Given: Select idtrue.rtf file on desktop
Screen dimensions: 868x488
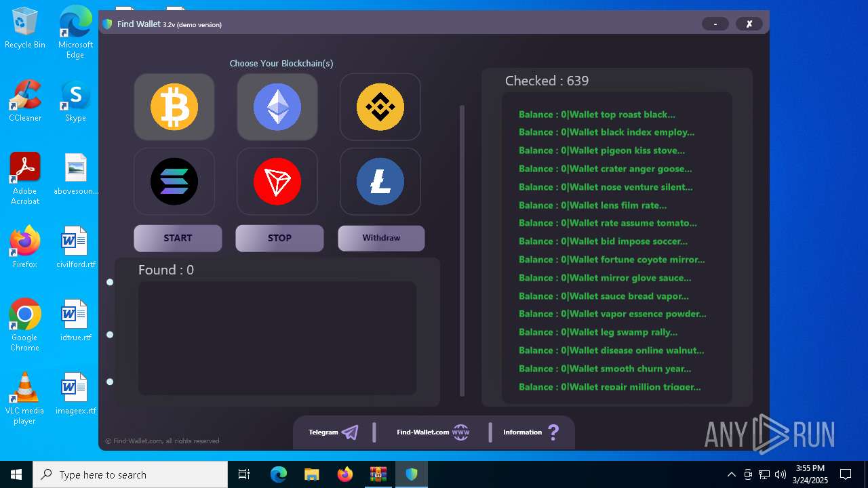Looking at the screenshot, I should (75, 321).
